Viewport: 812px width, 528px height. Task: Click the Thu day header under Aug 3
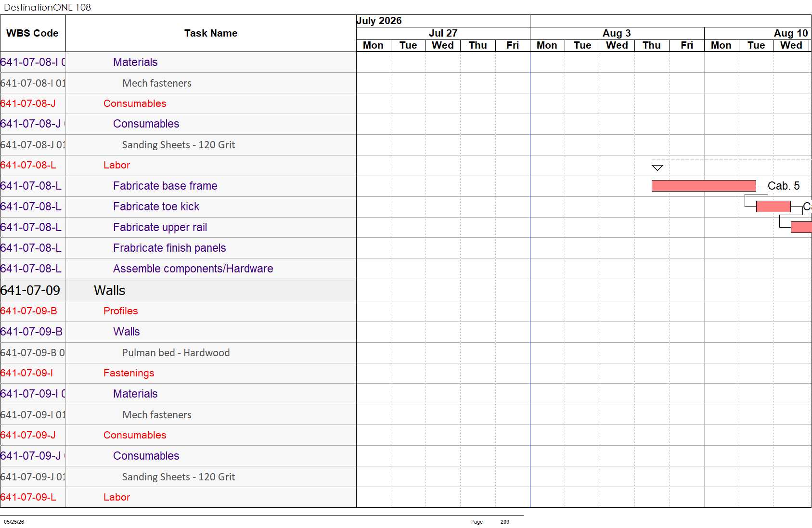(x=652, y=45)
